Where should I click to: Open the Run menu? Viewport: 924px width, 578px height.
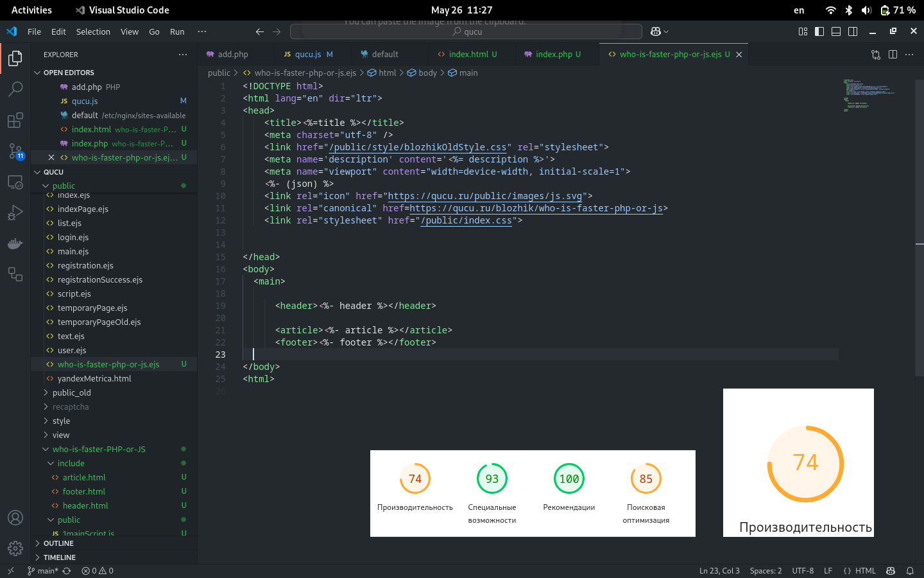tap(177, 31)
